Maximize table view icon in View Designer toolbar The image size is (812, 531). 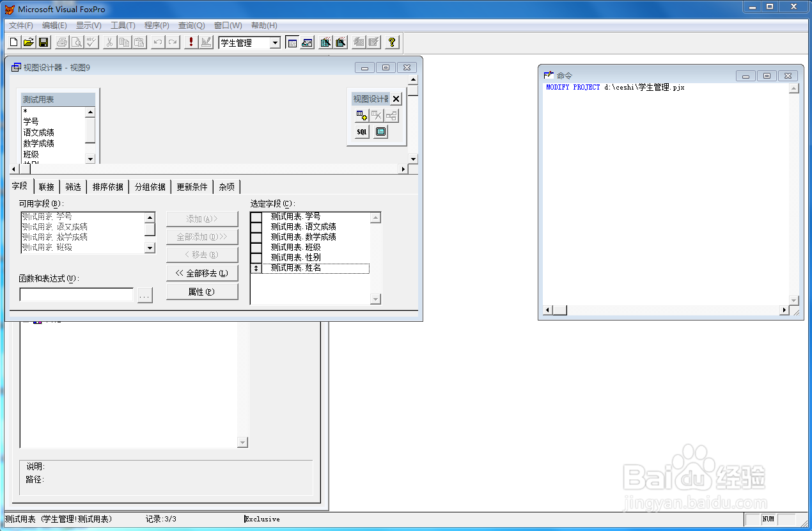pyautogui.click(x=380, y=132)
